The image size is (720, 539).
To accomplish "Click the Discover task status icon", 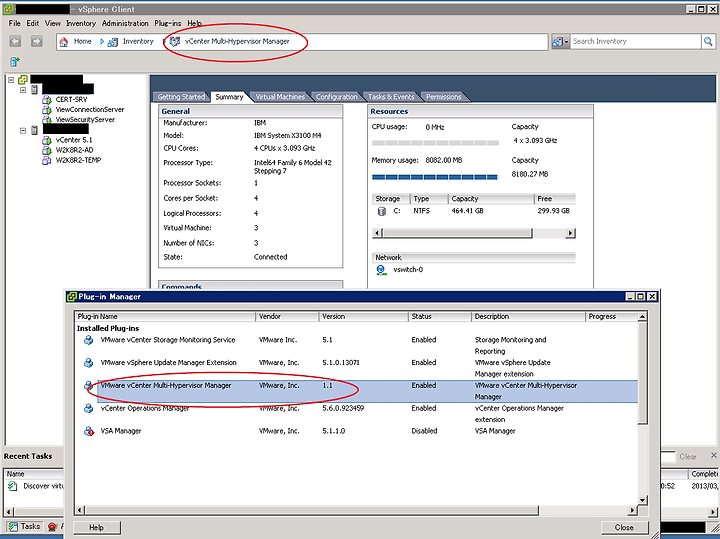I will pos(13,486).
